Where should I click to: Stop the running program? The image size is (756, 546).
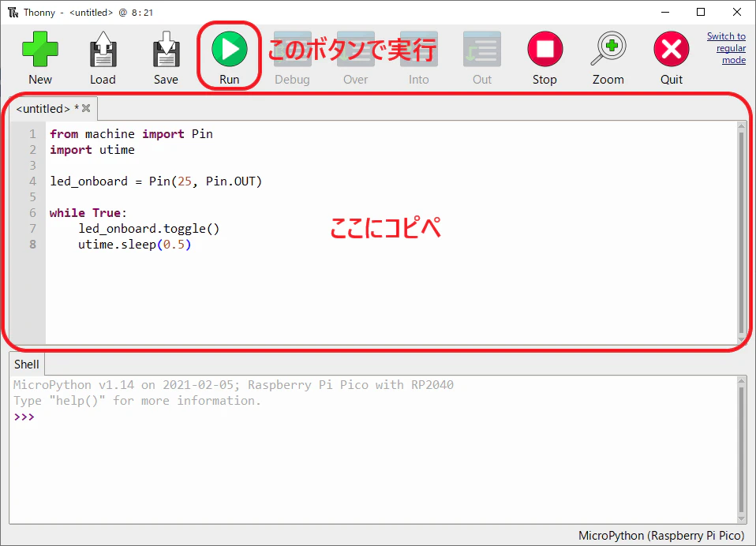(545, 49)
